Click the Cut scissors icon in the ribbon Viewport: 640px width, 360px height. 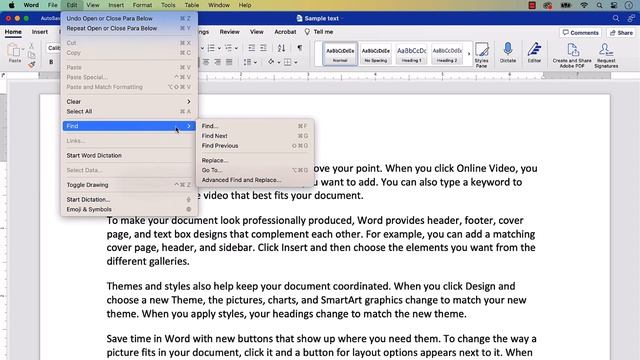[x=31, y=46]
